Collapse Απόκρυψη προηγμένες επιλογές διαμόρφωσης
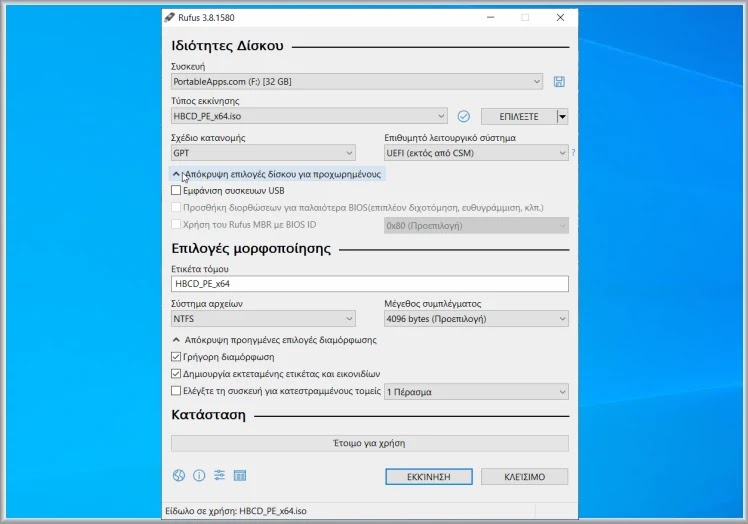Image resolution: width=748 pixels, height=524 pixels. tap(274, 340)
